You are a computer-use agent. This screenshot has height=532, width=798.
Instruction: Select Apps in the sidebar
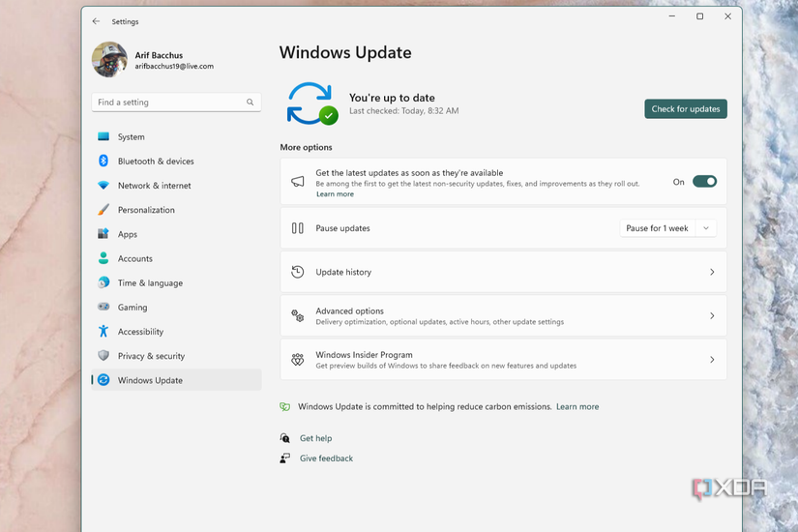[x=177, y=234]
